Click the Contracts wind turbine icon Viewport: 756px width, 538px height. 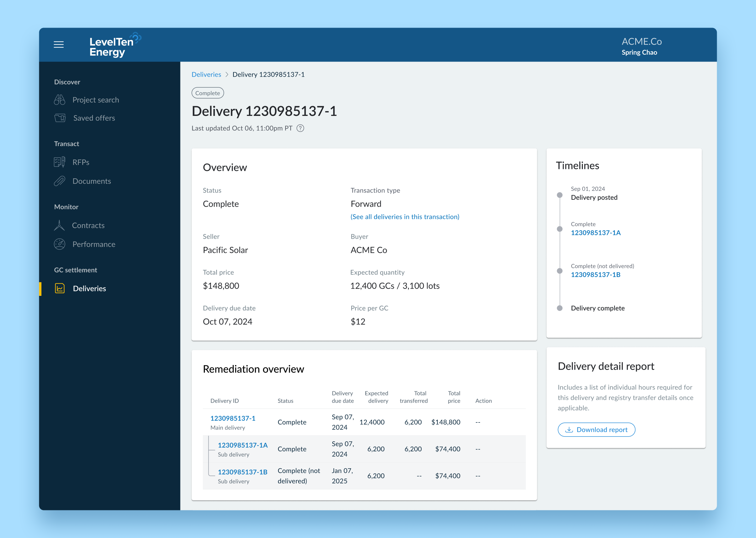pyautogui.click(x=59, y=225)
